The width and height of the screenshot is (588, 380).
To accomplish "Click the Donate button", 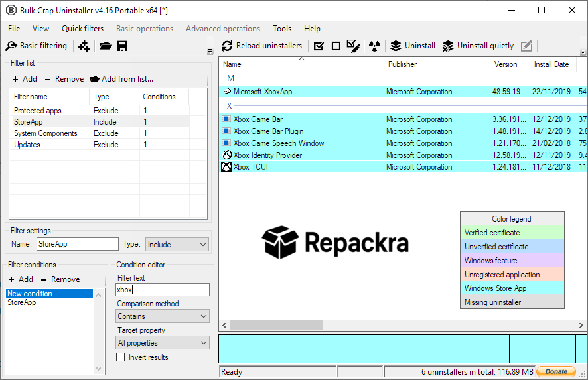I will (x=556, y=371).
